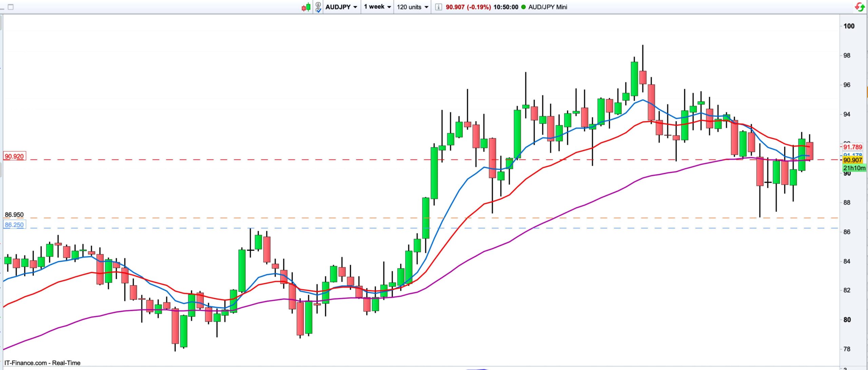
Task: Click the detach window icon top-left
Action: pos(11,7)
